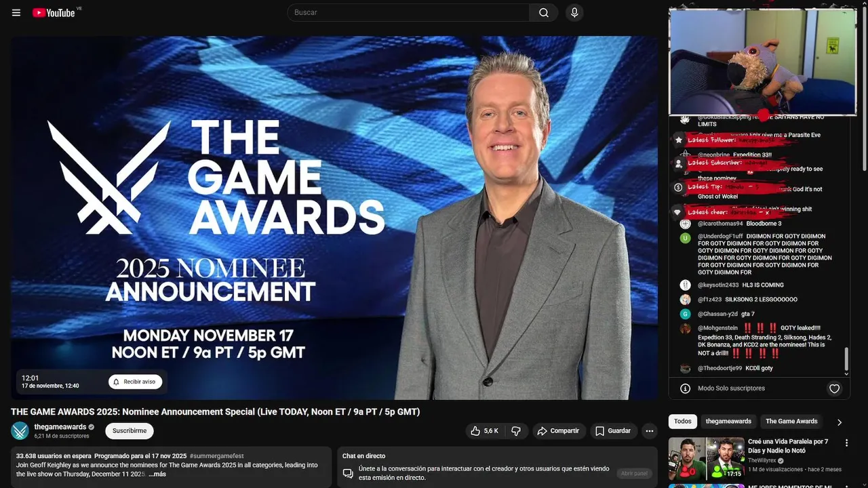This screenshot has width=868, height=488.
Task: Click the Recibir aviso reminder button
Action: (136, 382)
